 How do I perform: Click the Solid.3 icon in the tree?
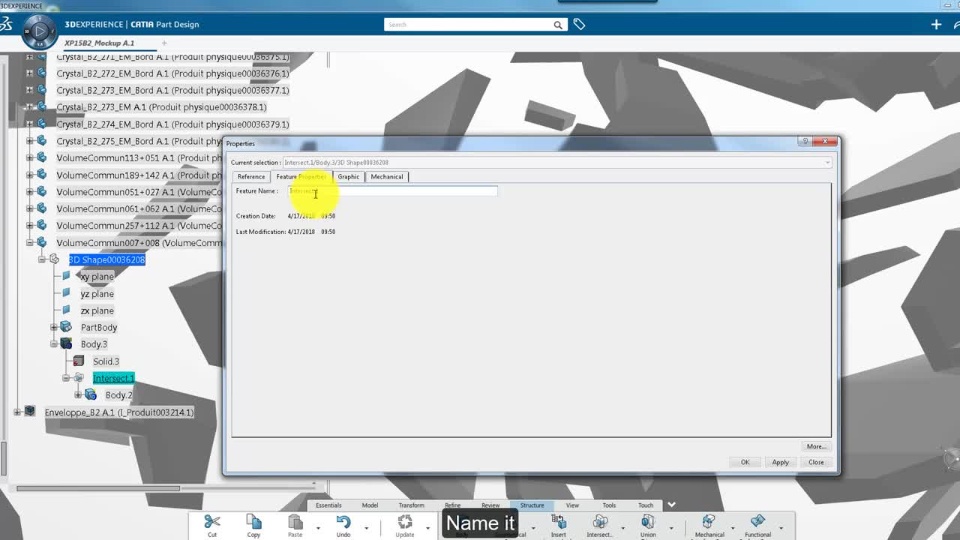pyautogui.click(x=78, y=361)
